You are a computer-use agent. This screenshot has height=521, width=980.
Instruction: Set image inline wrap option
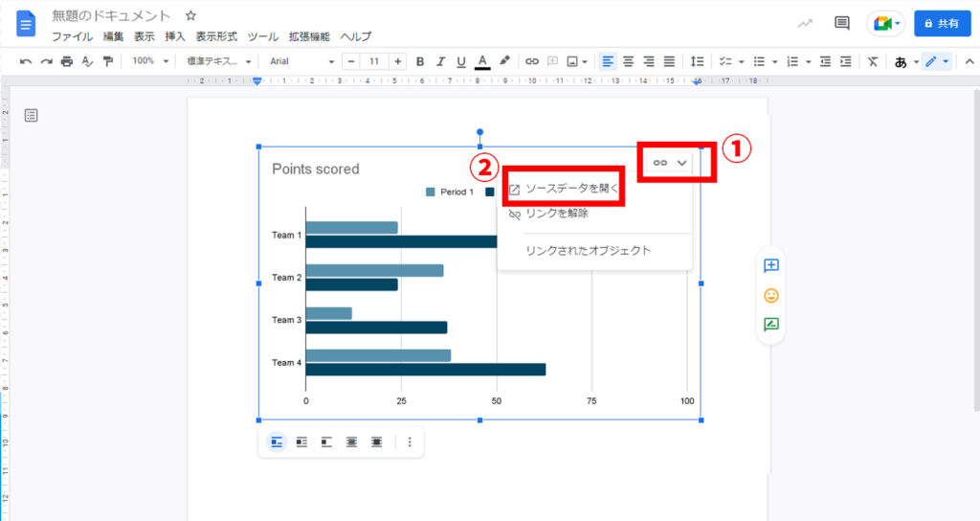pyautogui.click(x=277, y=442)
